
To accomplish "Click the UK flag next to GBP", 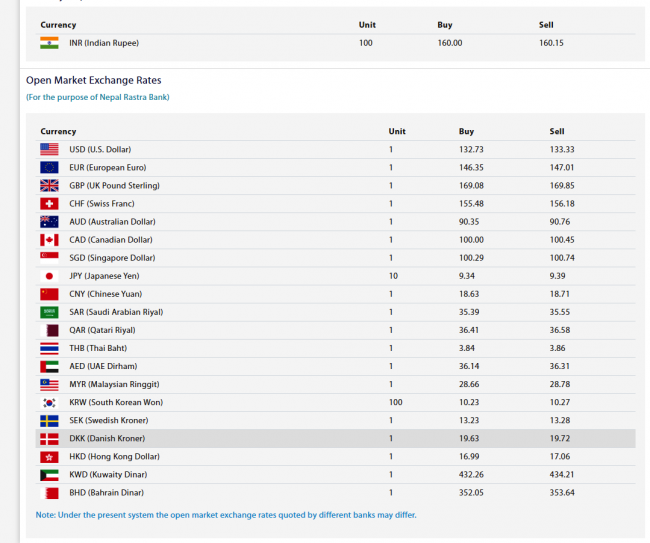I will (x=49, y=185).
